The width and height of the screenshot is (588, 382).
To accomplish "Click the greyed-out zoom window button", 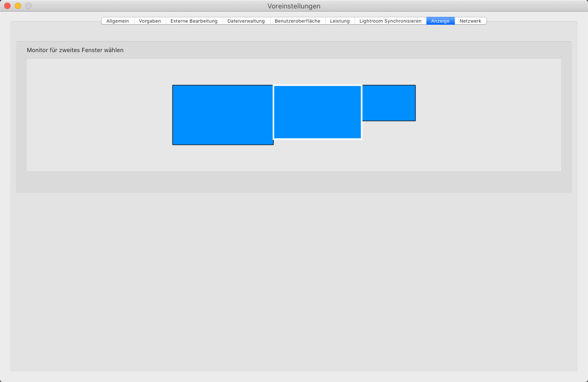I will 28,6.
